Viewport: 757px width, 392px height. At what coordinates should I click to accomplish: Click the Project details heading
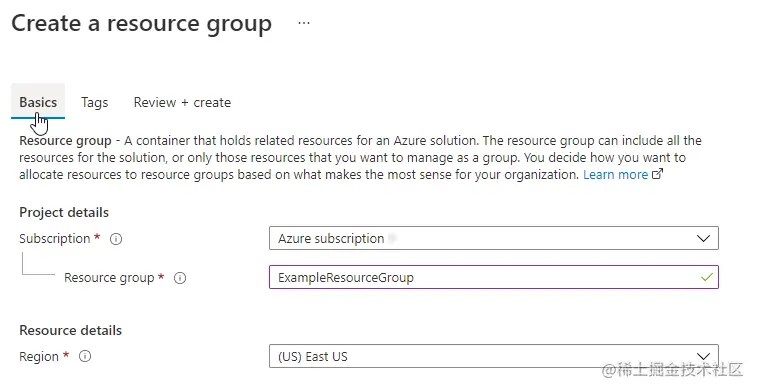pos(64,212)
